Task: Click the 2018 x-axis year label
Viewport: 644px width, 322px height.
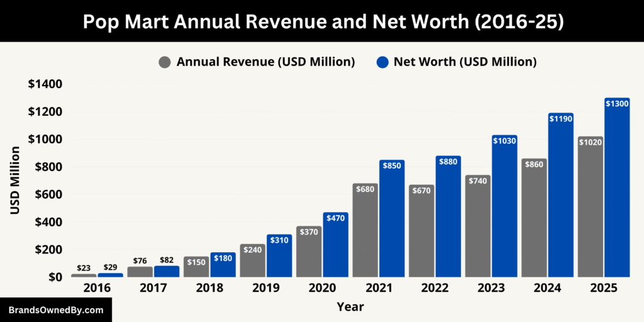Action: tap(209, 288)
